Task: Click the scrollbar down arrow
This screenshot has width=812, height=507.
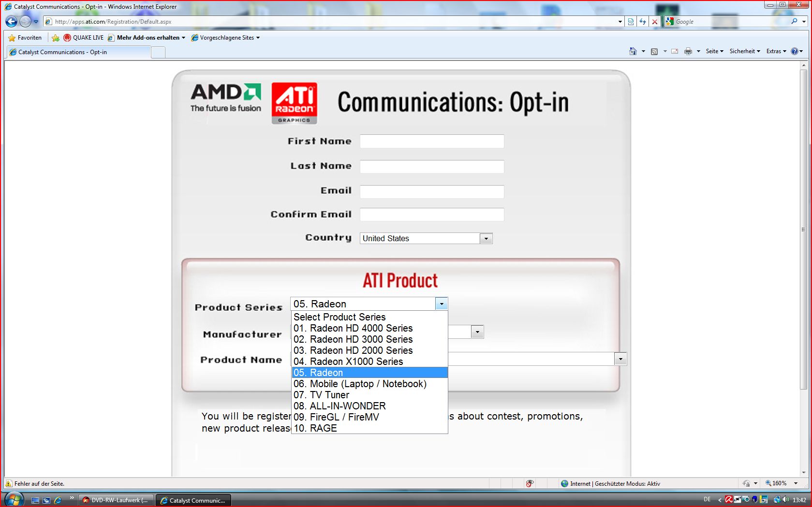Action: click(804, 472)
